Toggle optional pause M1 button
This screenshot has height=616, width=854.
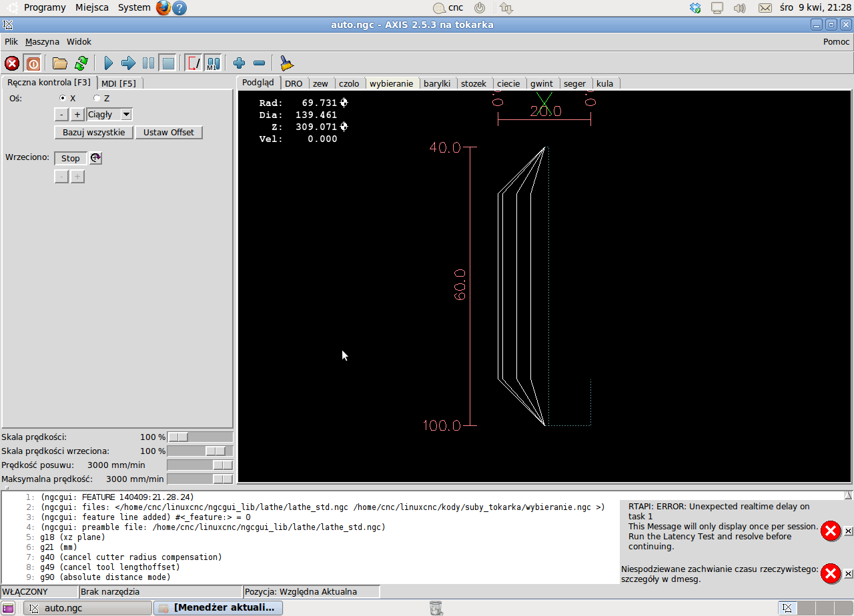[x=213, y=63]
